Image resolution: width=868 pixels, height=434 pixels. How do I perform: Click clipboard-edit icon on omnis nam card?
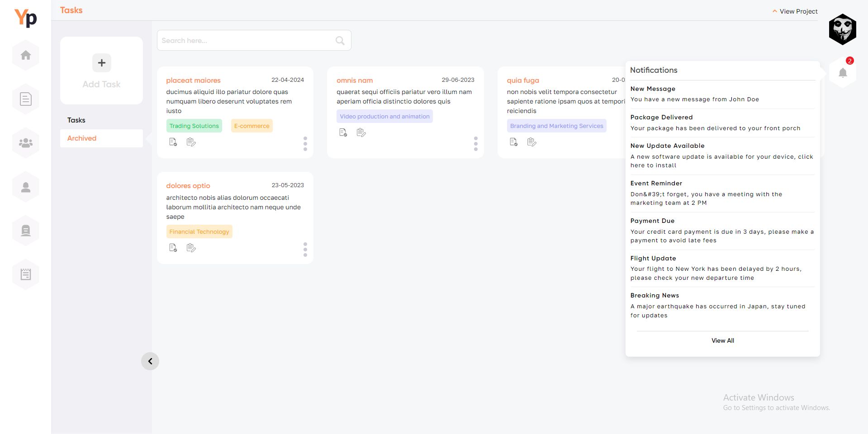coord(361,132)
